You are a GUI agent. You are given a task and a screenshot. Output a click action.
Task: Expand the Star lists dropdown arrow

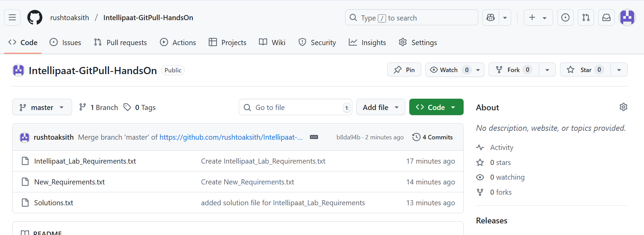[x=619, y=70]
